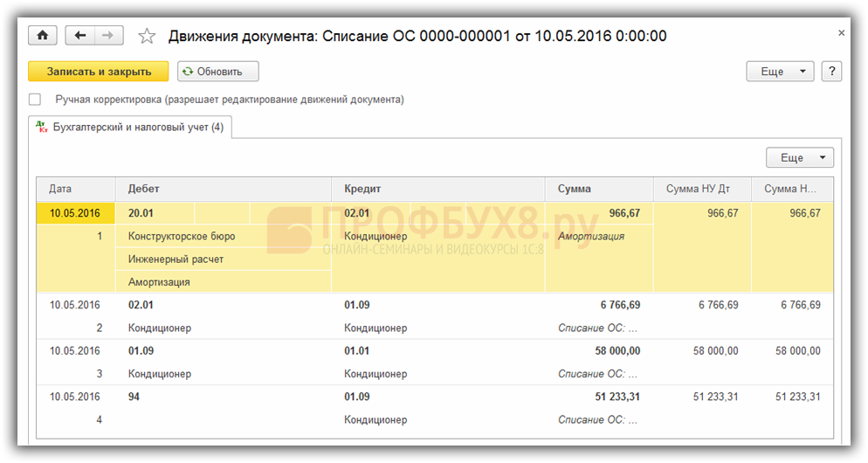Select debit account 20.01 cell
Image resolution: width=868 pixels, height=463 pixels.
[x=141, y=213]
